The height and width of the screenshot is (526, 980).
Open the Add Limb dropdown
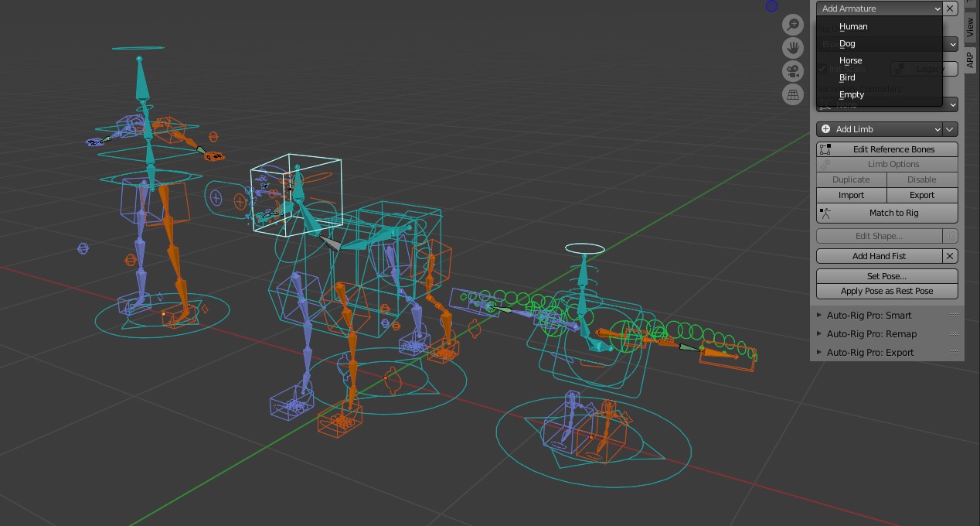pyautogui.click(x=880, y=129)
